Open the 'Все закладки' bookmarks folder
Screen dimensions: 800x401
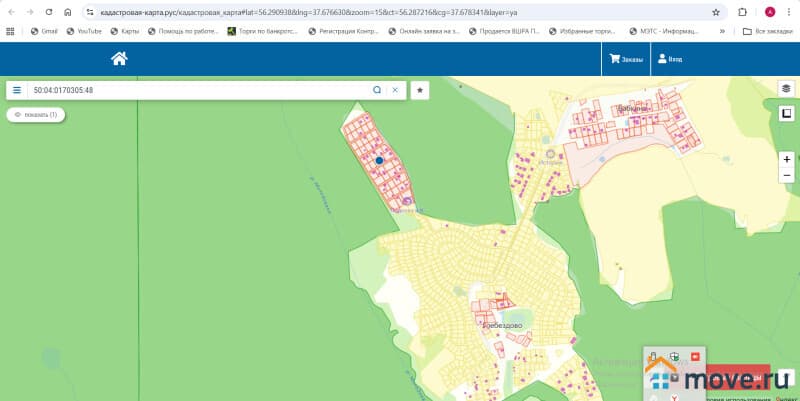[x=767, y=31]
